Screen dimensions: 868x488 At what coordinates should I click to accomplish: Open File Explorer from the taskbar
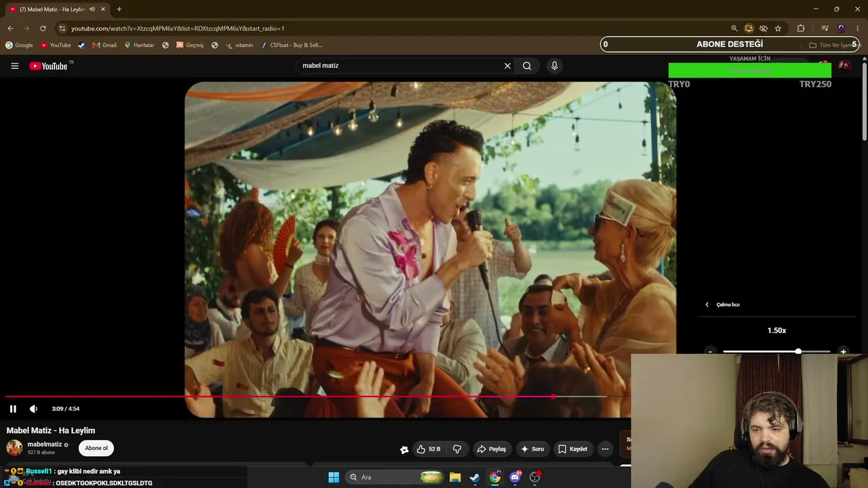pos(455,477)
